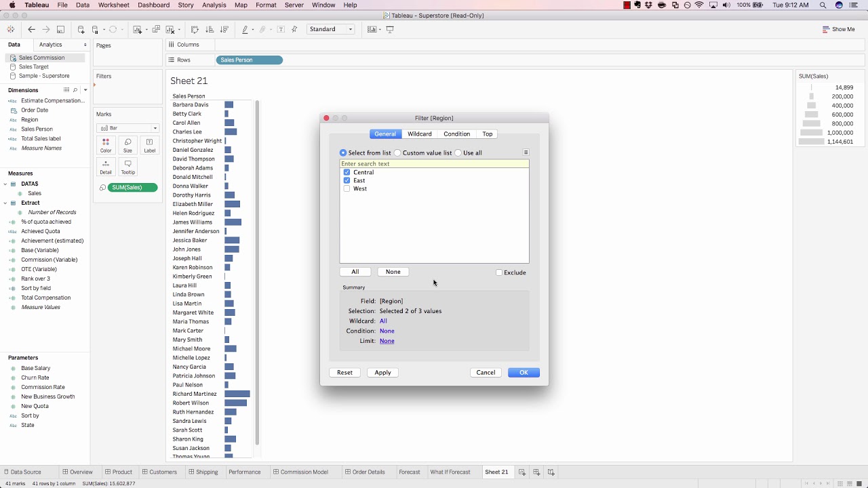Viewport: 868px width, 488px height.
Task: Click the Cancel button
Action: tap(486, 372)
